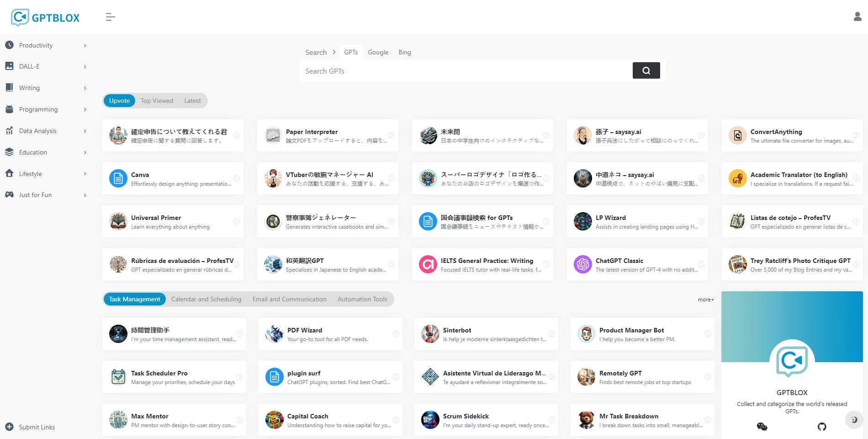Select the Task Management tab

tap(134, 299)
